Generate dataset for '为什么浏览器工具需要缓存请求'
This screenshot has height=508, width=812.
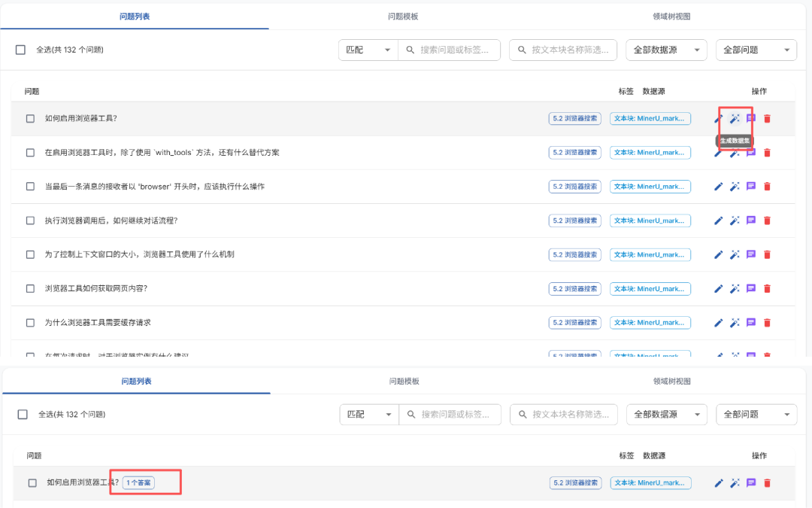(x=735, y=322)
